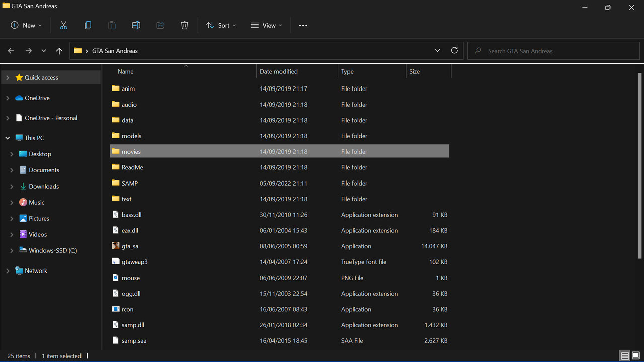Click the Copy icon in toolbar
The width and height of the screenshot is (644, 362).
(88, 25)
